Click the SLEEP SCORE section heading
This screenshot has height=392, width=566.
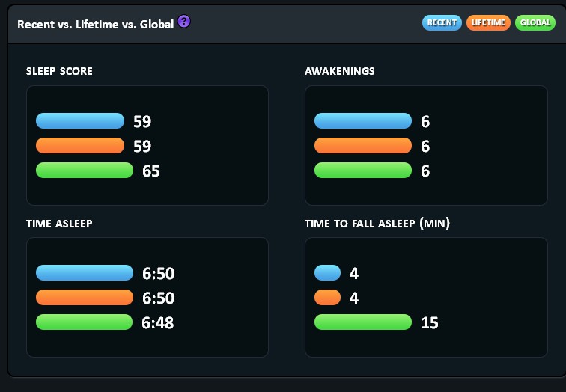coord(59,72)
